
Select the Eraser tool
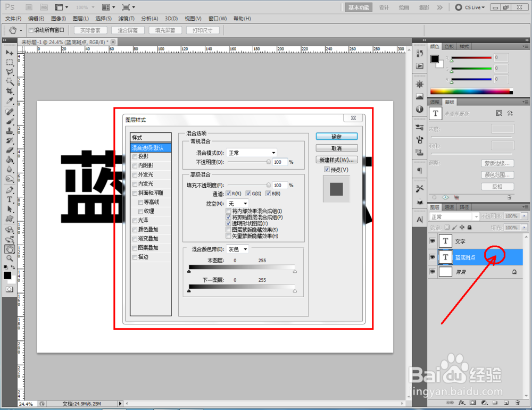10,150
